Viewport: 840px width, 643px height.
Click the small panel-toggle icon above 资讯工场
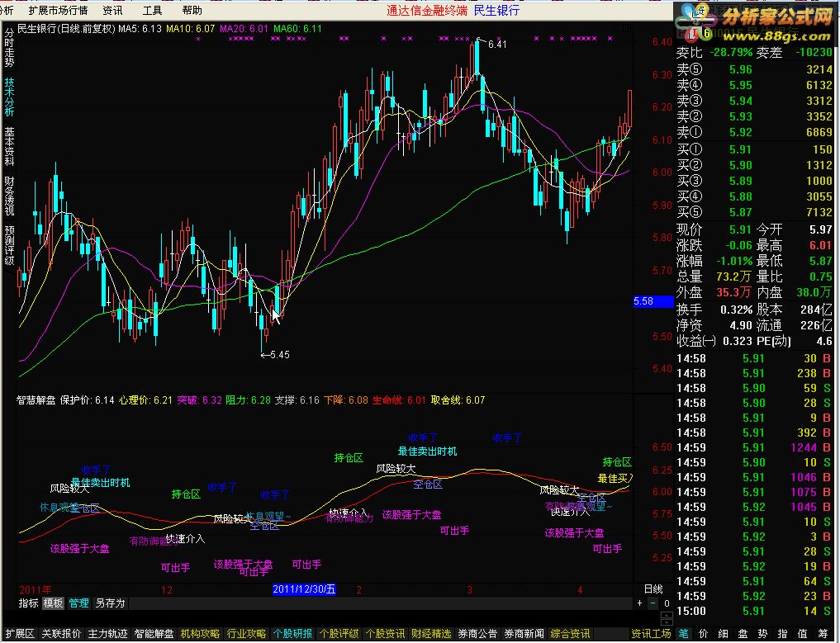coord(667,618)
